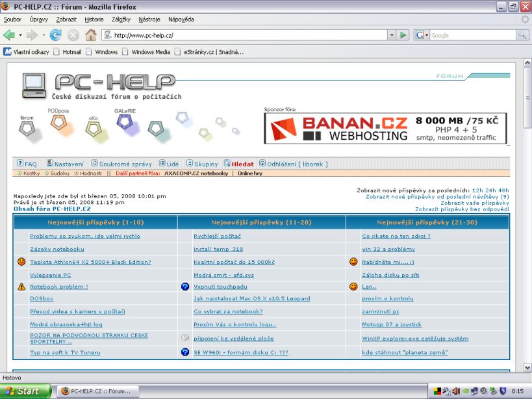Click the yellow oKo pentagon icon
Image resolution: width=532 pixels, height=399 pixels.
coord(94,129)
